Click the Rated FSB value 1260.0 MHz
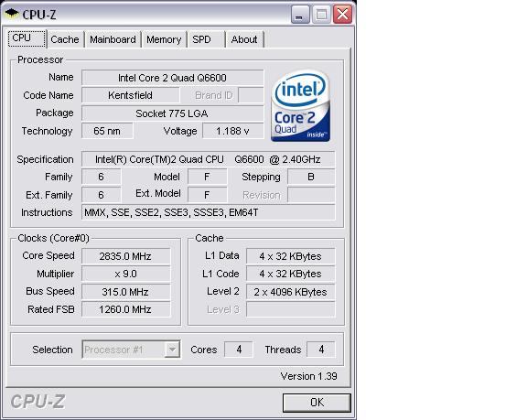 pos(125,309)
